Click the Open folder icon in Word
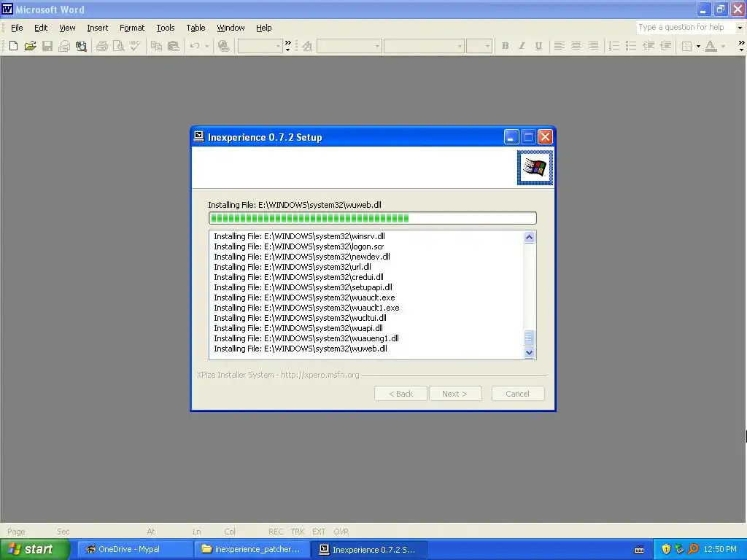The image size is (747, 560). [x=31, y=46]
